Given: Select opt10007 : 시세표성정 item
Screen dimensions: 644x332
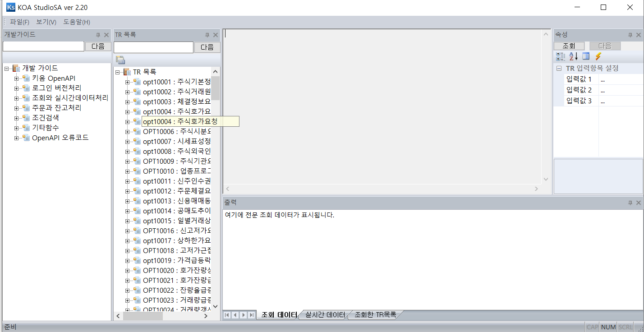Looking at the screenshot, I should (176, 142).
